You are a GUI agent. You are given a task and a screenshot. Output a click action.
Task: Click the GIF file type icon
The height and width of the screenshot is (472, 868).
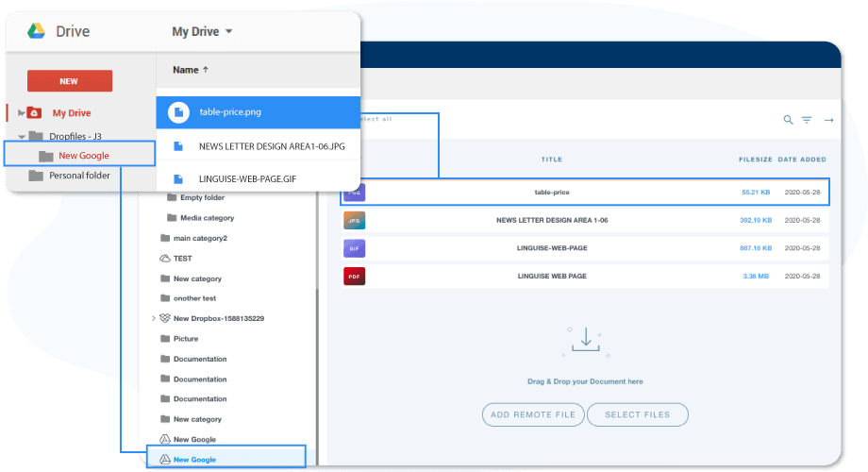point(354,248)
